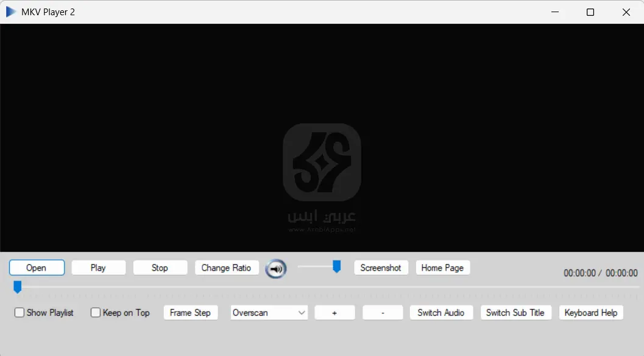Visit the Home Page
The height and width of the screenshot is (356, 644).
click(x=442, y=268)
